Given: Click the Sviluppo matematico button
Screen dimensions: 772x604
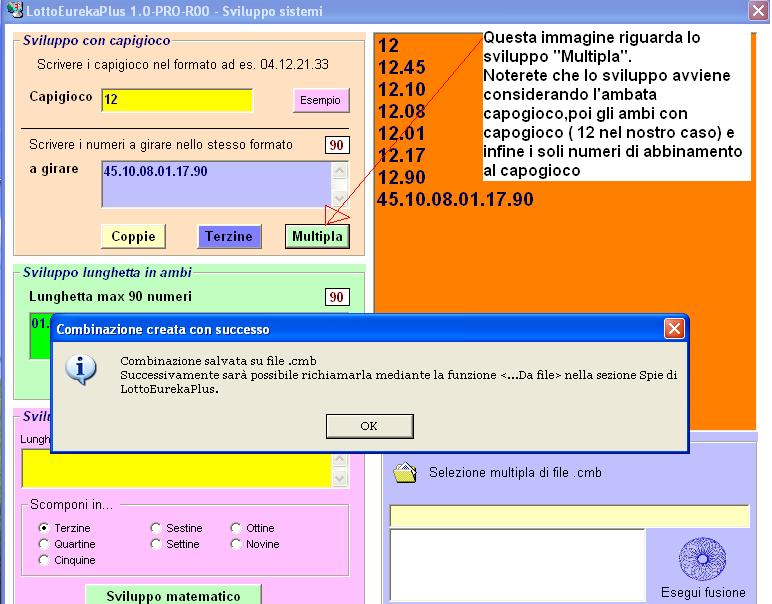Looking at the screenshot, I should [x=173, y=595].
